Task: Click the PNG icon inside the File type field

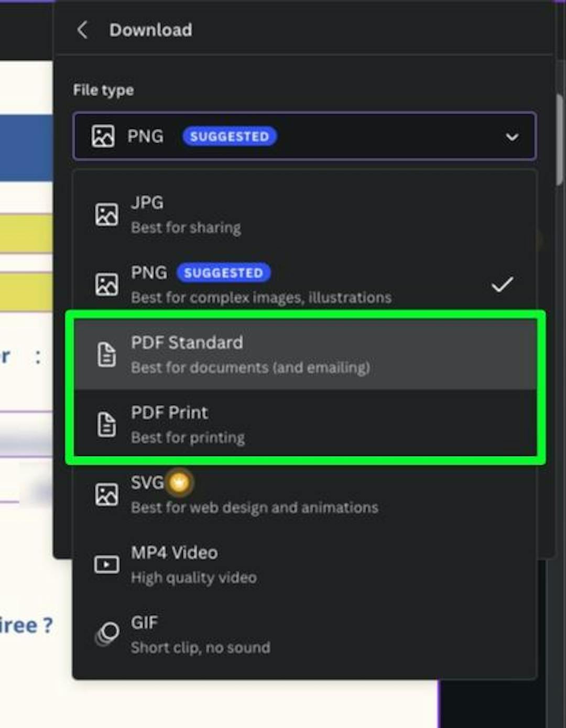Action: click(x=103, y=136)
